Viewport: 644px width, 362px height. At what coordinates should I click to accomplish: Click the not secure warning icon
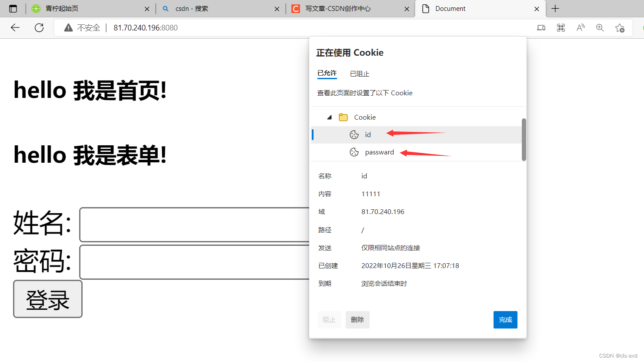[x=68, y=28]
